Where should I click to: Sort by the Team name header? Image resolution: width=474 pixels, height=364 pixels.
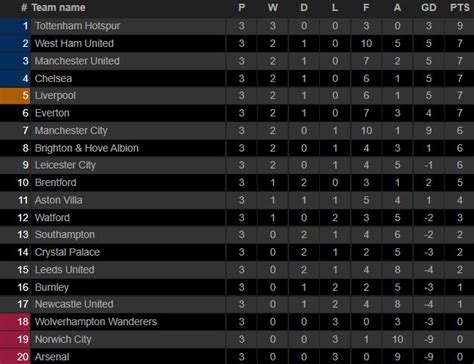(x=58, y=8)
